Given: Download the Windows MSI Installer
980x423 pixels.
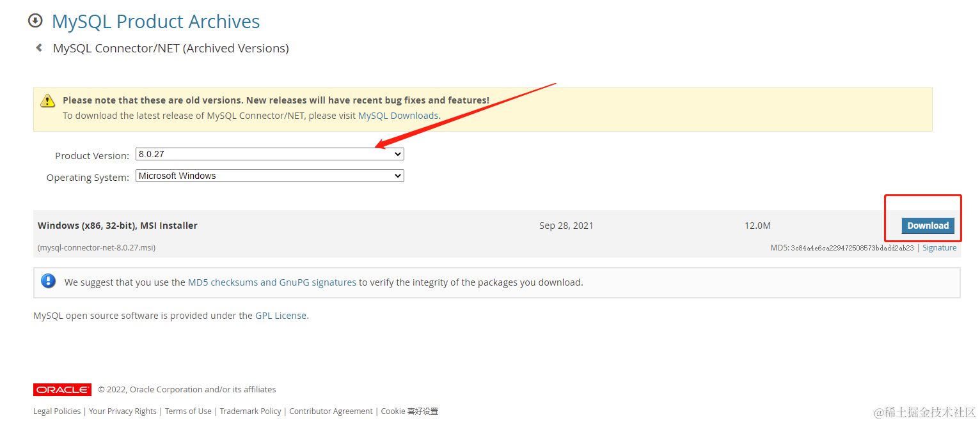Looking at the screenshot, I should tap(928, 226).
